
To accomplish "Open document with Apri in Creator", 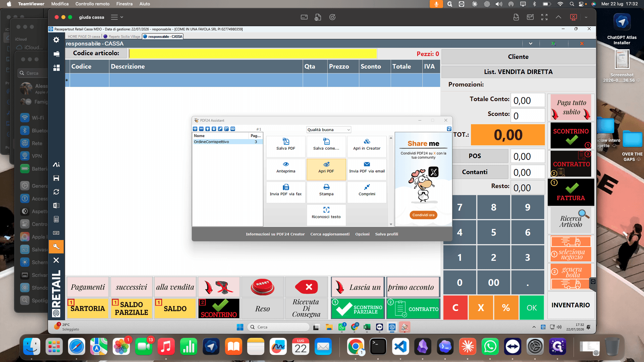I will click(x=367, y=146).
